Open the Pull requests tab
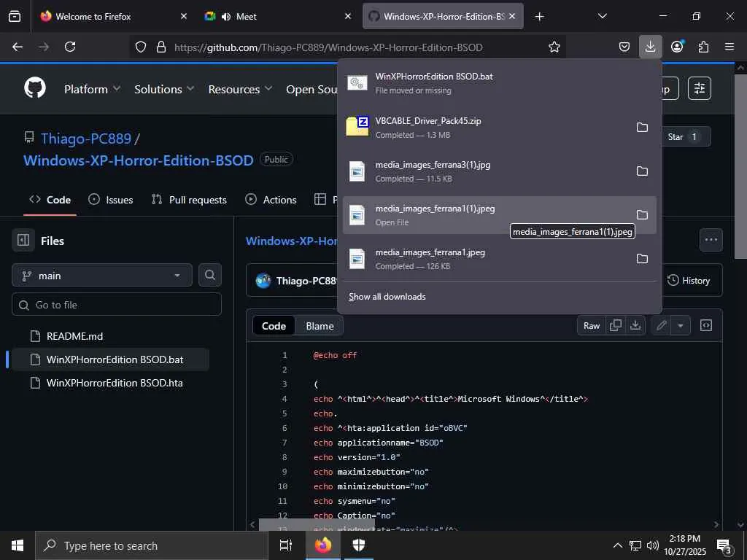The image size is (747, 560). coord(189,200)
